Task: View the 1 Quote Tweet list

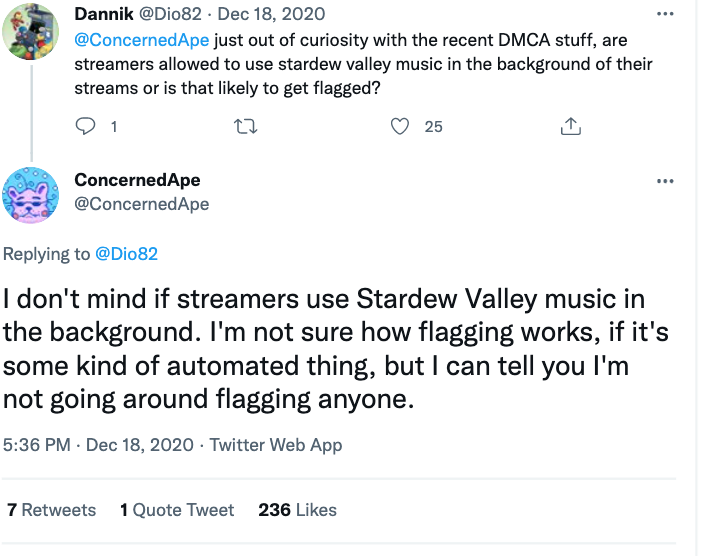Action: [177, 510]
